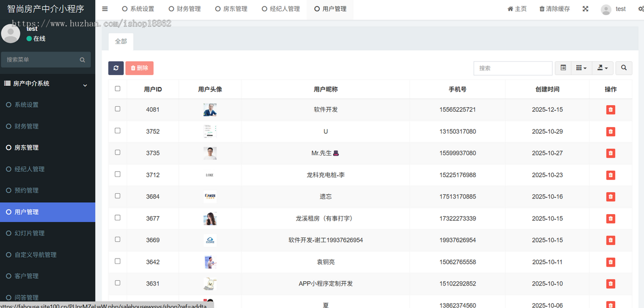Click 清除缓存 in header
Image resolution: width=644 pixels, height=308 pixels.
point(554,9)
